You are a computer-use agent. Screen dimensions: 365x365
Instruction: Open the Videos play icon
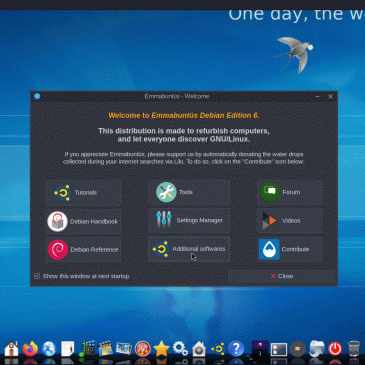pos(269,221)
